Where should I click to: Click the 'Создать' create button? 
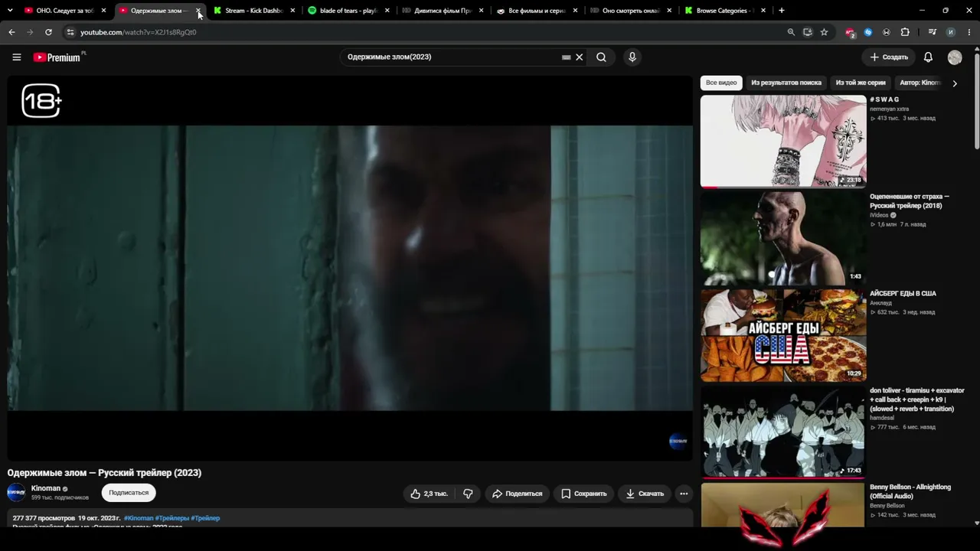(x=889, y=57)
